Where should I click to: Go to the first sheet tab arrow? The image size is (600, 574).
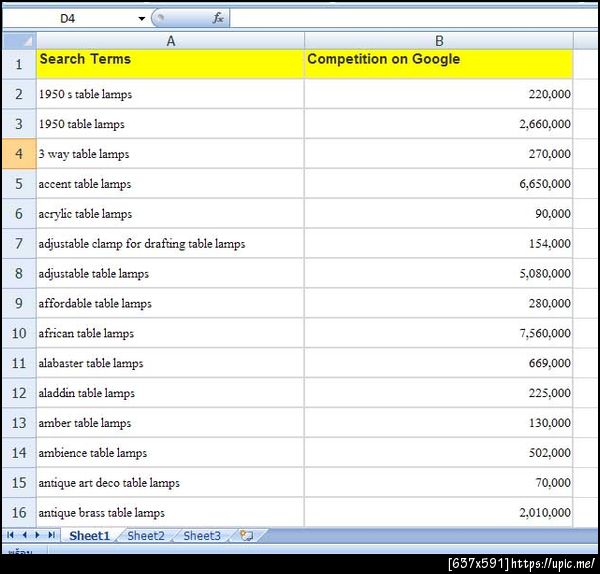(x=10, y=535)
